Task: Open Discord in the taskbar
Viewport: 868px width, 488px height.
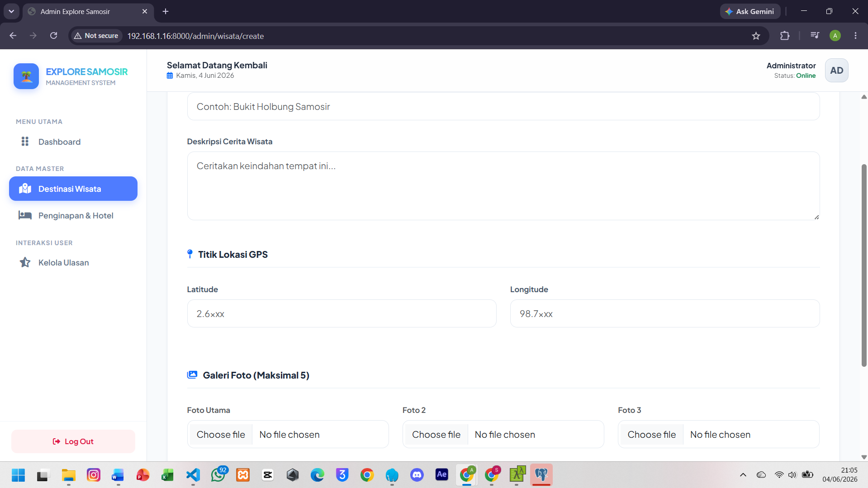Action: point(417,475)
